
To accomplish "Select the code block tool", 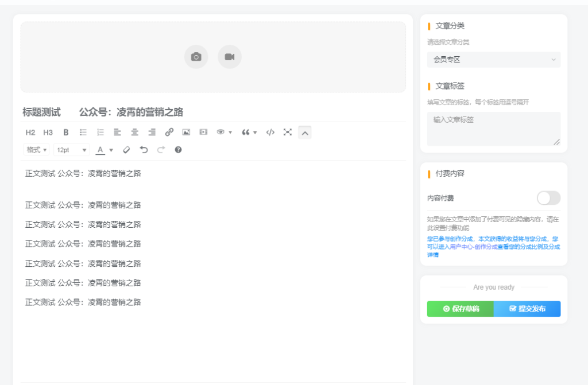I will point(270,132).
